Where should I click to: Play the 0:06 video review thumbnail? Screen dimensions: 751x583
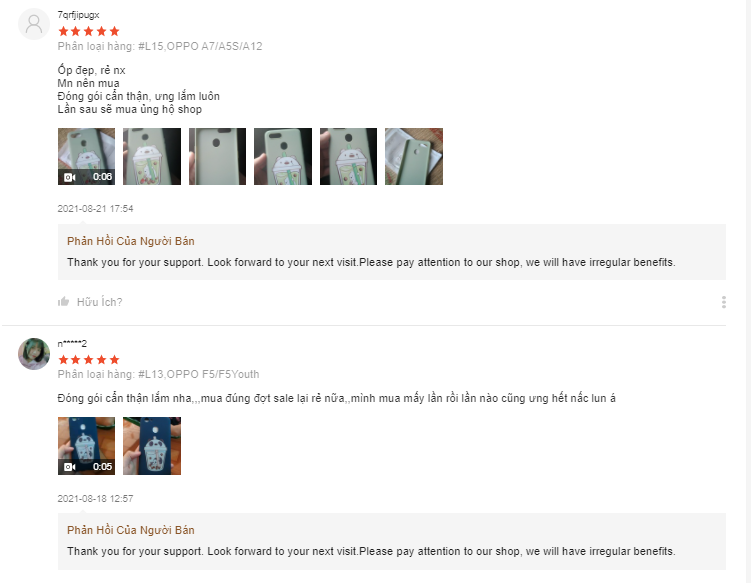click(x=86, y=156)
